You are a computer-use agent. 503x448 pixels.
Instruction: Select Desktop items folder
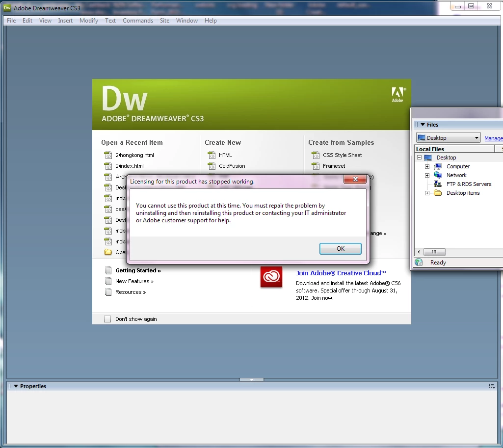tap(463, 193)
